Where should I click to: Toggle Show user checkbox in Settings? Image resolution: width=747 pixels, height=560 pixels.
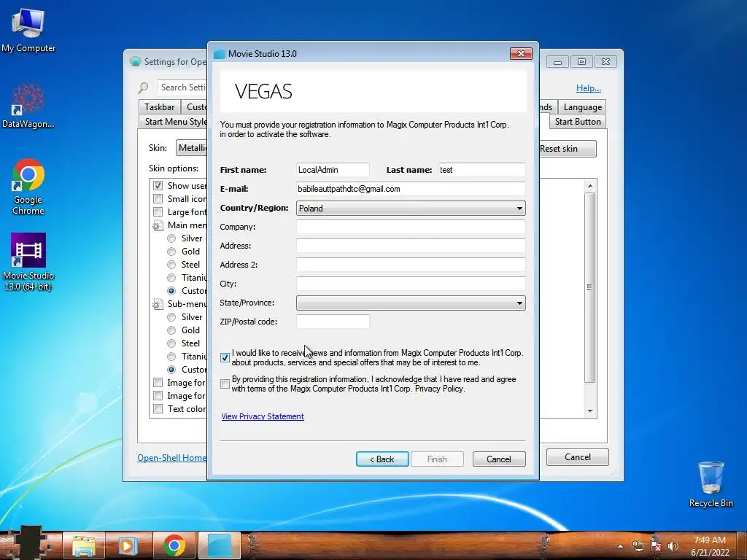tap(158, 185)
